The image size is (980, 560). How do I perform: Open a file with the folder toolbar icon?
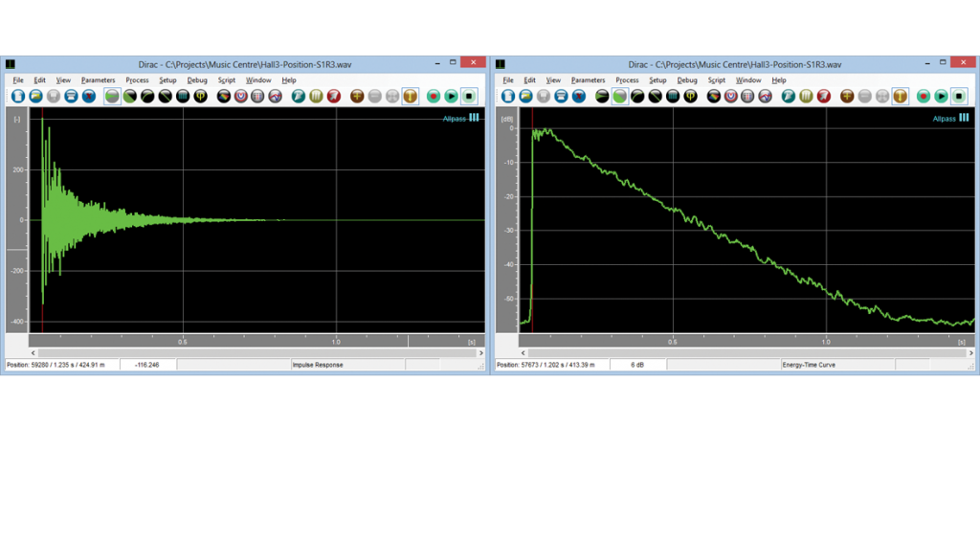click(x=35, y=97)
